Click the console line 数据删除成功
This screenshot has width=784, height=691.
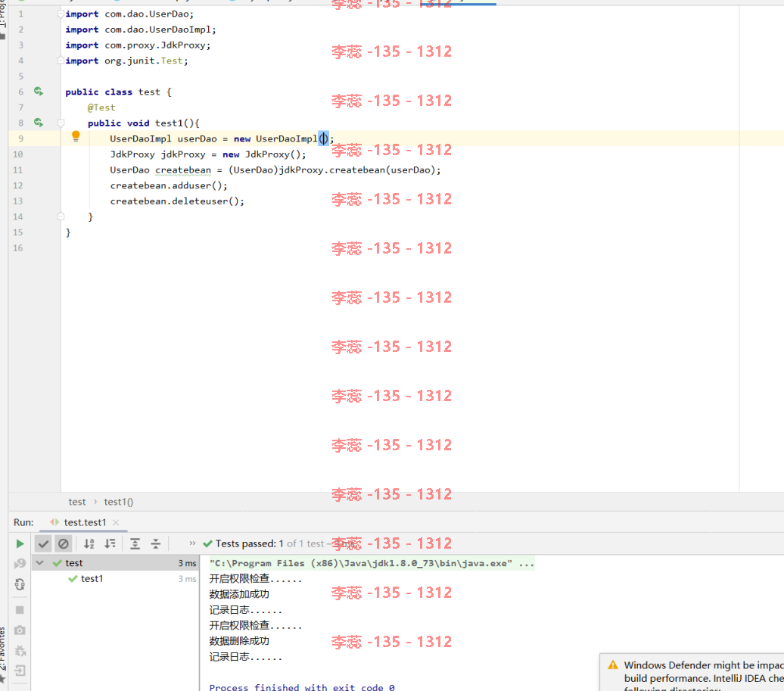point(239,640)
